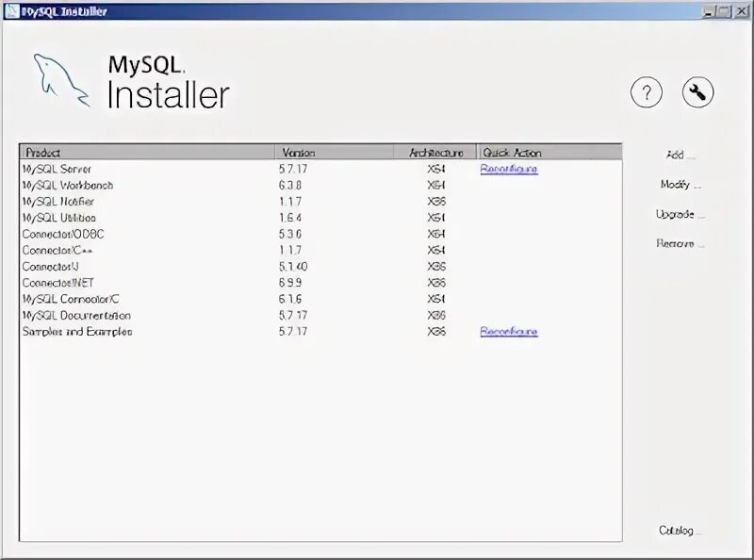This screenshot has height=560, width=754.
Task: Sort by Version column header
Action: [x=335, y=153]
